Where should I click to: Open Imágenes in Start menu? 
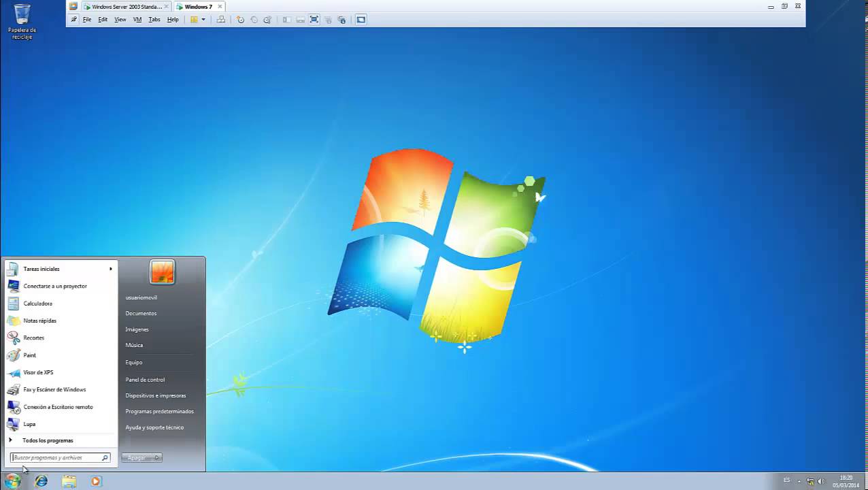[137, 329]
